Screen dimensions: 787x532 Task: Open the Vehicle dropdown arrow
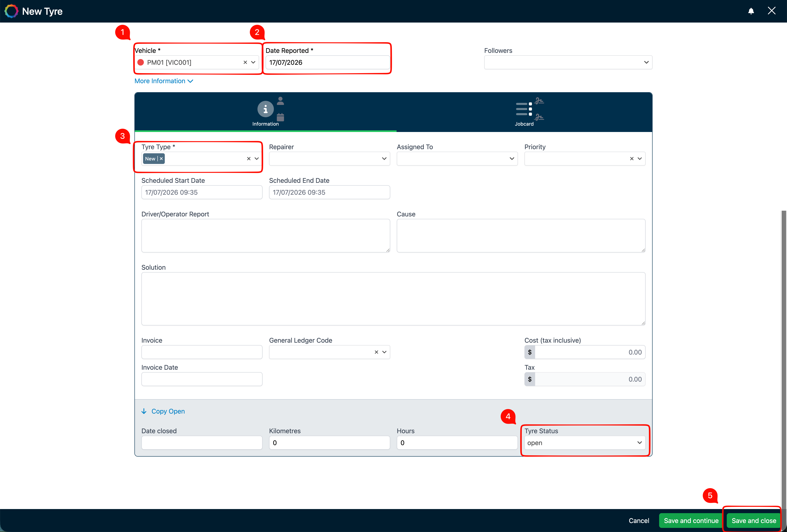pos(253,62)
